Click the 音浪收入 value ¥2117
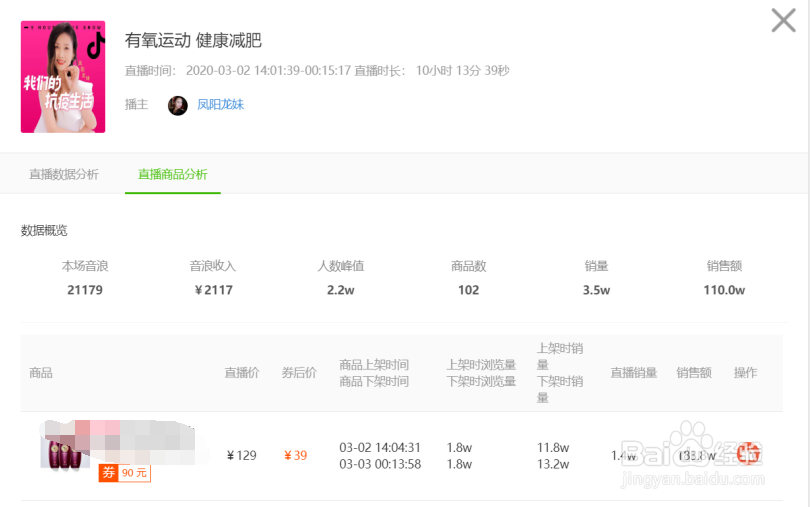 click(213, 290)
